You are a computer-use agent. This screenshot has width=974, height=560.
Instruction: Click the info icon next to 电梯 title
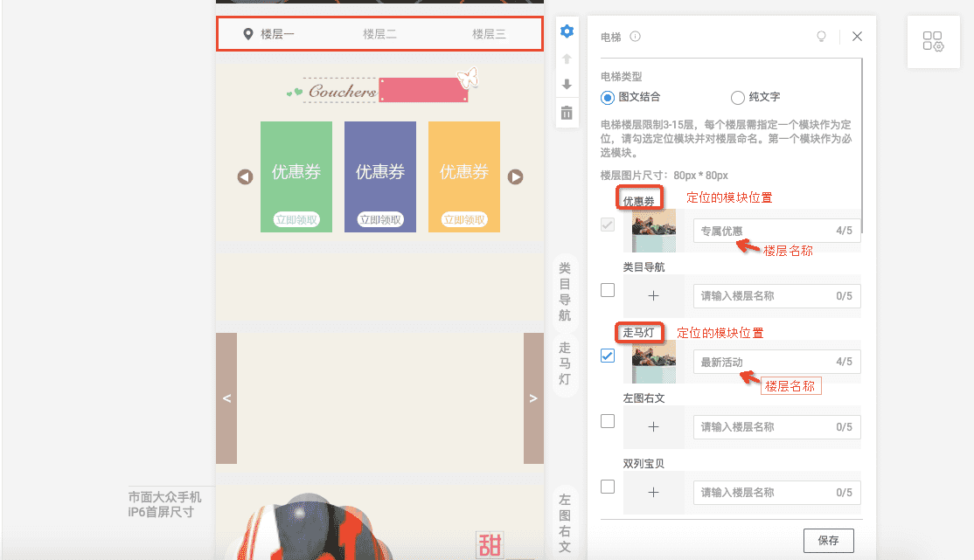point(634,36)
